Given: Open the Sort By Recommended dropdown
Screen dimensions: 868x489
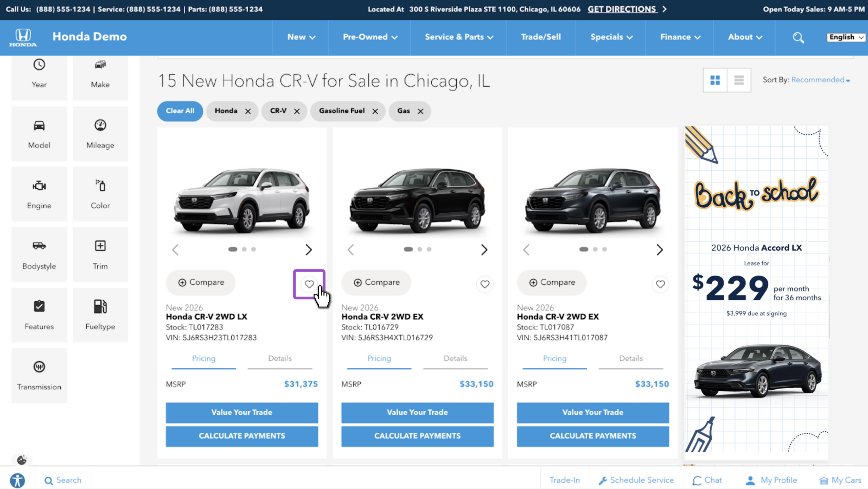Looking at the screenshot, I should [821, 80].
